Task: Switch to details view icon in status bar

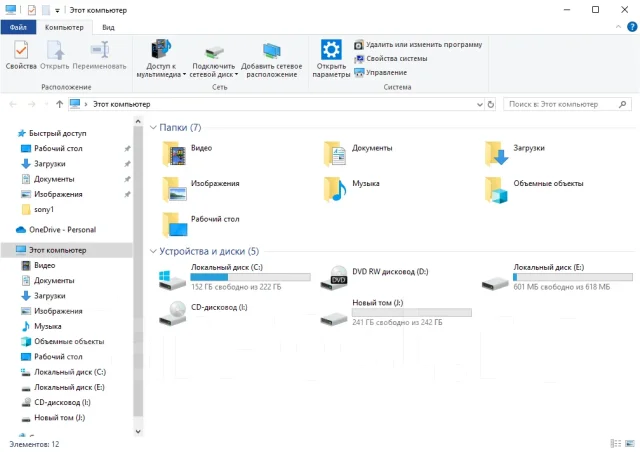Action: tap(616, 443)
